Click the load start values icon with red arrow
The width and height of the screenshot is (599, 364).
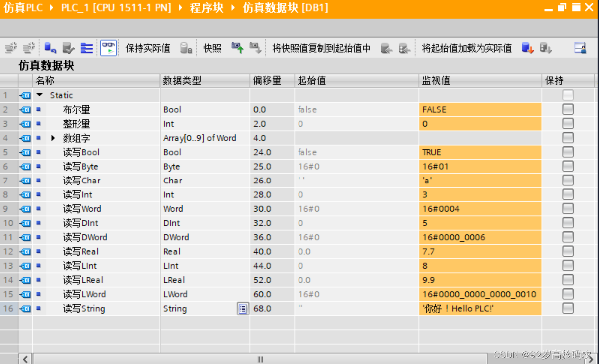pos(528,48)
